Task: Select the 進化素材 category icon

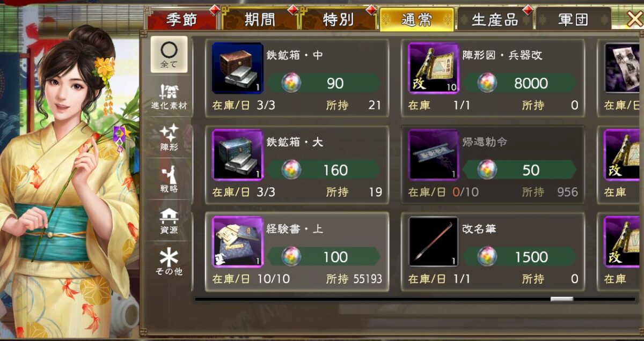Action: pos(169,97)
